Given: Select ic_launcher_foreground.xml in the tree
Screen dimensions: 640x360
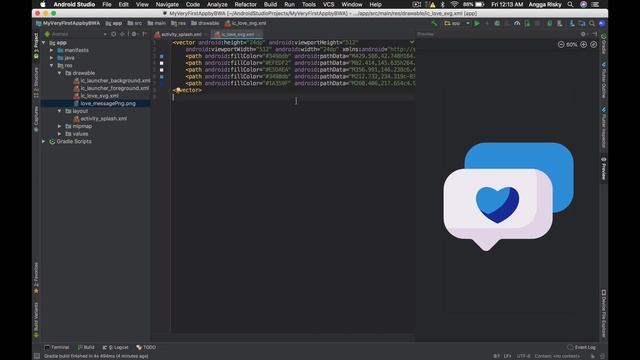Looking at the screenshot, I should point(111,88).
